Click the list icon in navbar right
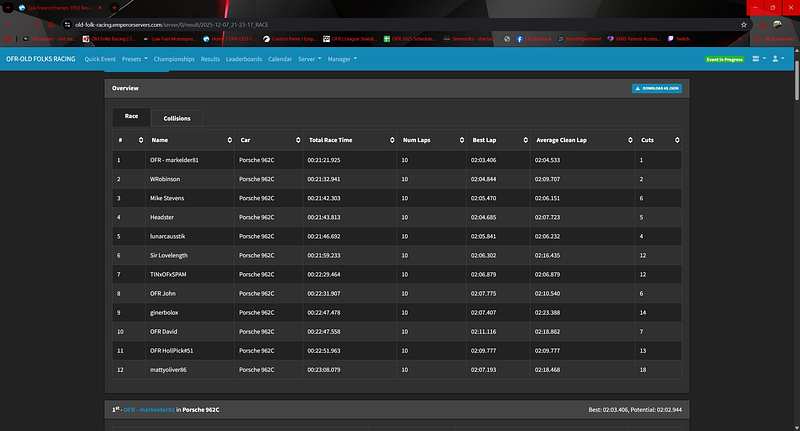Screen dimensions: 800x431 [x=756, y=59]
